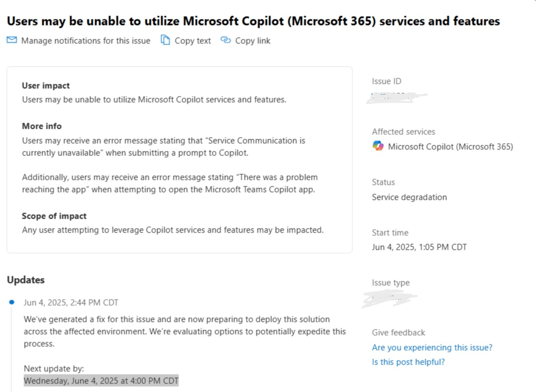
Task: Click the Microsoft Copilot logo icon
Action: tap(378, 146)
